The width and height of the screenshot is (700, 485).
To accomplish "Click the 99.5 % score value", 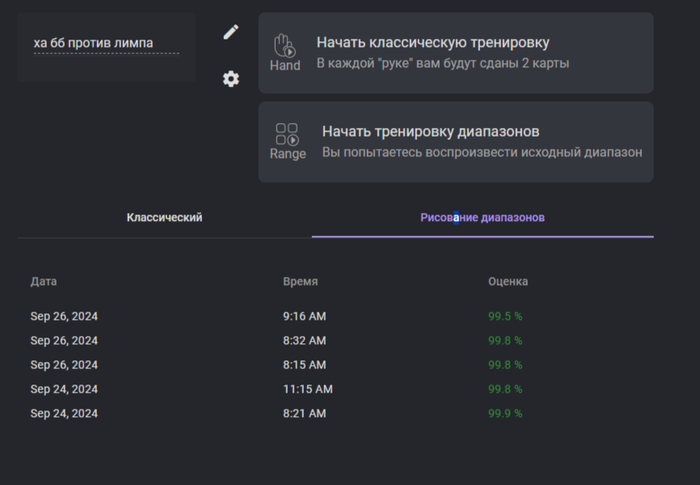I will click(x=505, y=317).
